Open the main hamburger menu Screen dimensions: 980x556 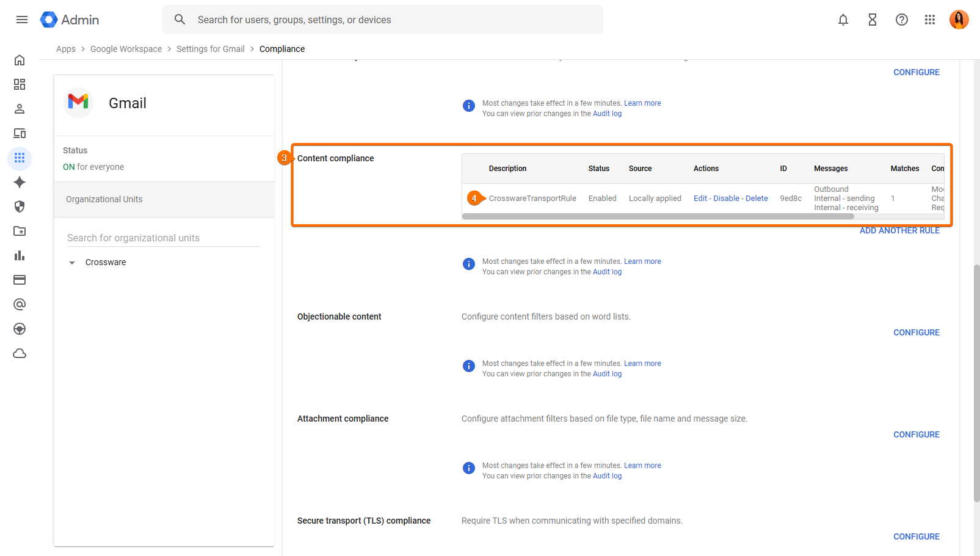click(x=22, y=20)
